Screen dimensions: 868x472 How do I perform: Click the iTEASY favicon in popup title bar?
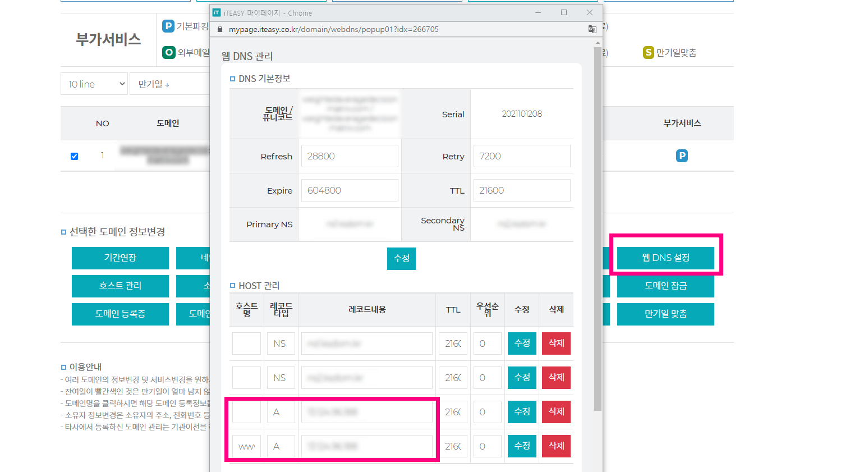217,12
